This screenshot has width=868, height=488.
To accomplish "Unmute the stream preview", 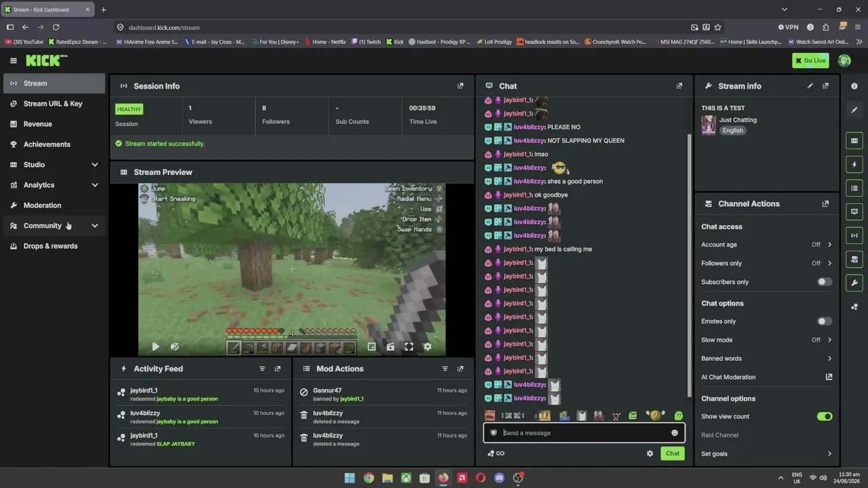I will coord(174,347).
